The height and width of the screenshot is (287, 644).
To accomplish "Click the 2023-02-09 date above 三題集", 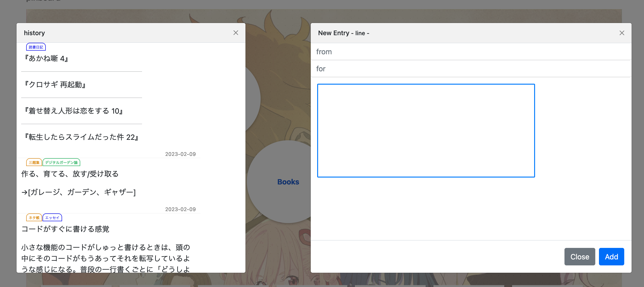I will coord(180,154).
